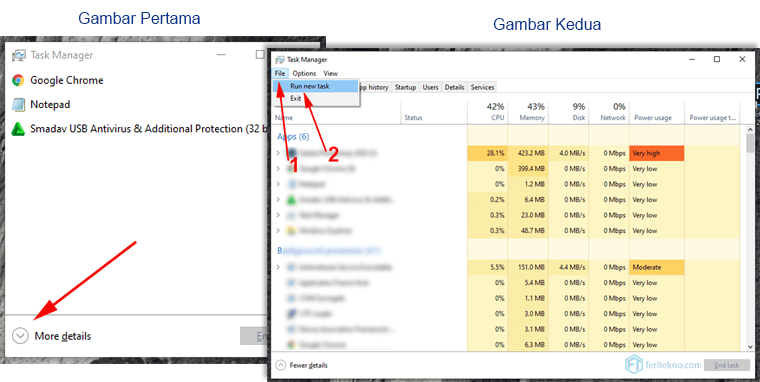
Task: Click the More details circle arrow icon
Action: [x=20, y=336]
